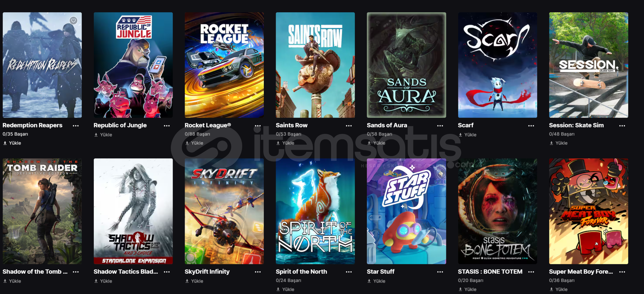Open the Sands of Aura title link
The width and height of the screenshot is (644, 294).
387,125
